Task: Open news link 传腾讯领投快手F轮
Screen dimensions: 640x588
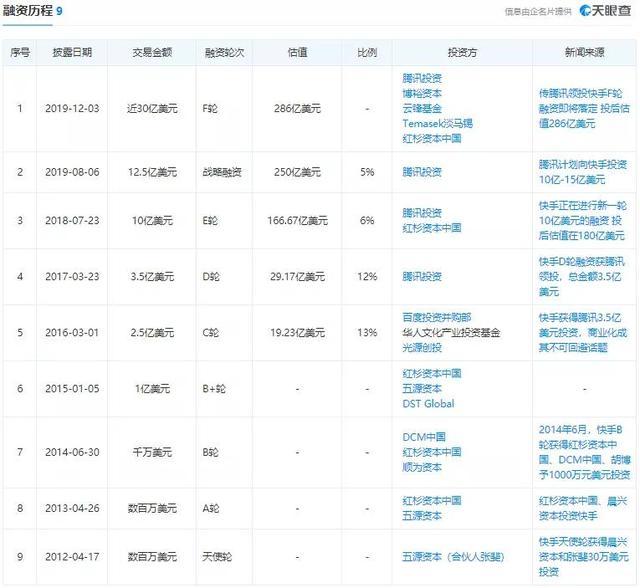Action: (x=584, y=108)
